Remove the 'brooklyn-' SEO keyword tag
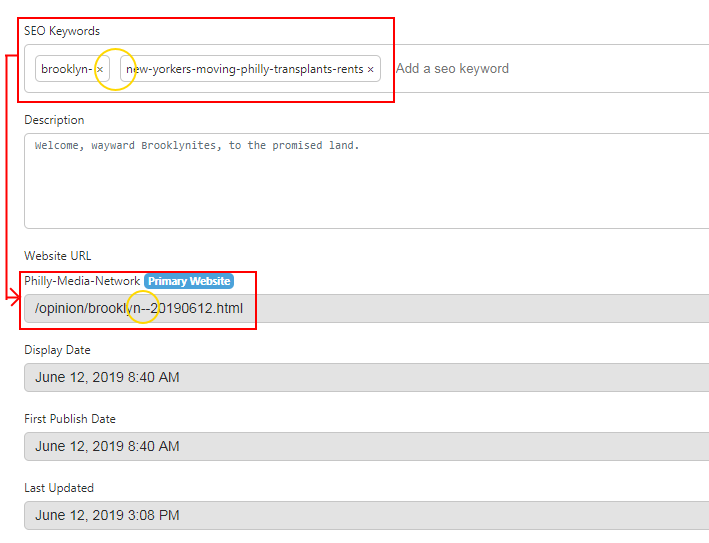The width and height of the screenshot is (709, 543). (100, 70)
